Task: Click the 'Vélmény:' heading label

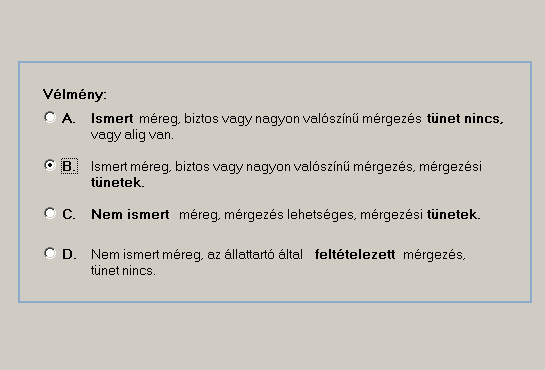Action: tap(74, 94)
